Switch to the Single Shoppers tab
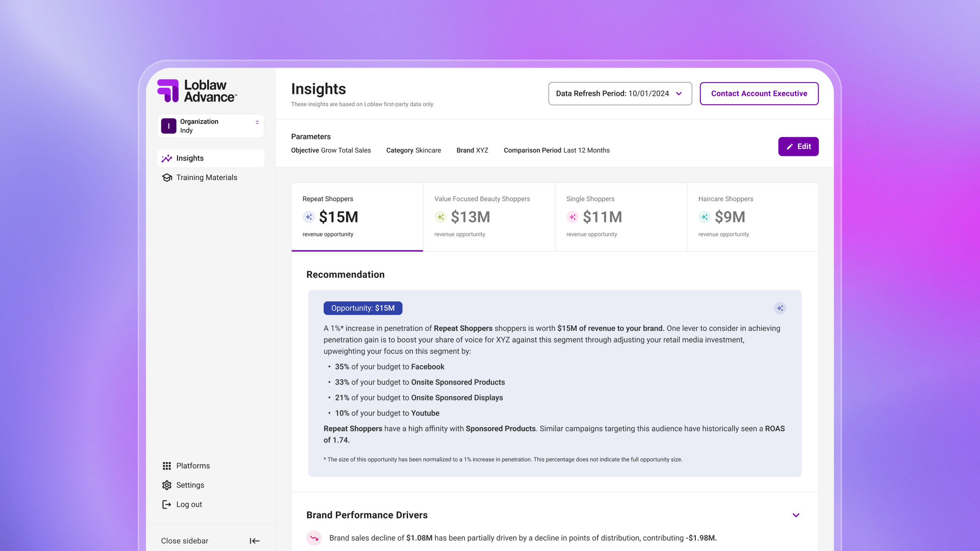This screenshot has height=551, width=980. (x=621, y=217)
